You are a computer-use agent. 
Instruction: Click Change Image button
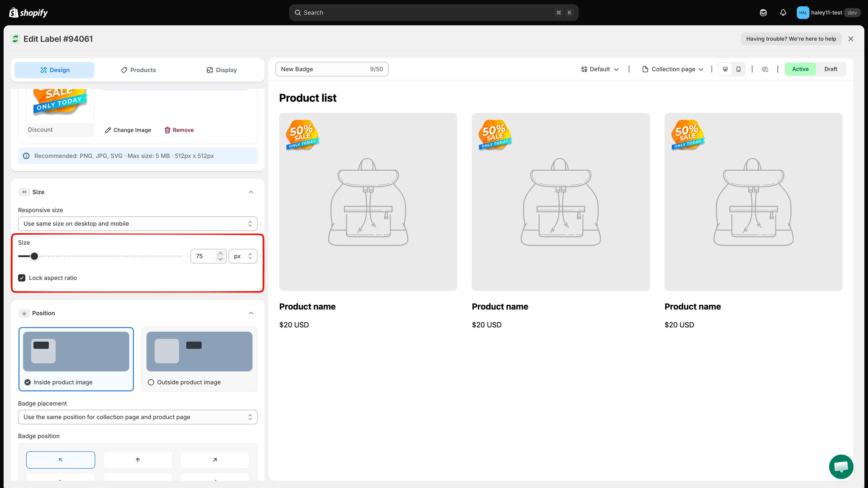tap(128, 130)
